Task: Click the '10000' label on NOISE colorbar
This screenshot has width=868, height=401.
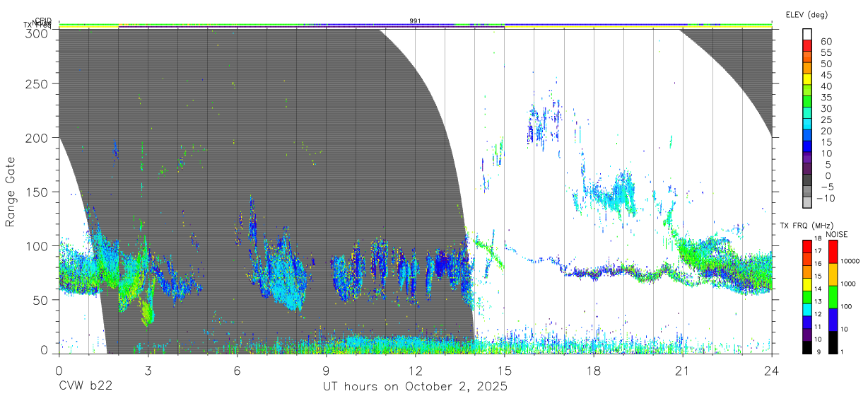Action: pyautogui.click(x=850, y=262)
